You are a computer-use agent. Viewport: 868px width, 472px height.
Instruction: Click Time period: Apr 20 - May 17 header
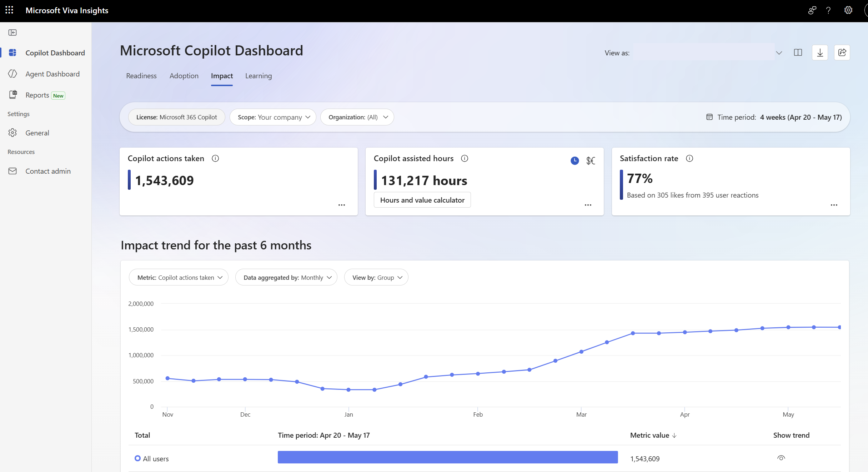point(323,435)
